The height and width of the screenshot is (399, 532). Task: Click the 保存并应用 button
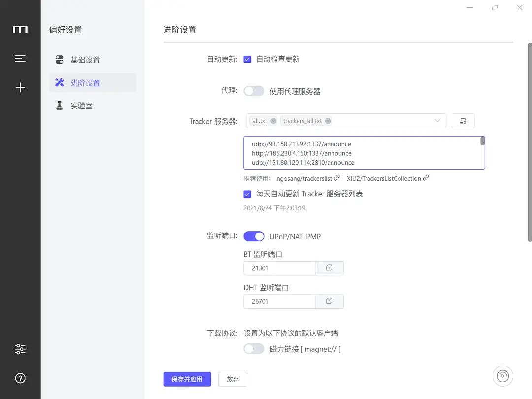(x=187, y=379)
